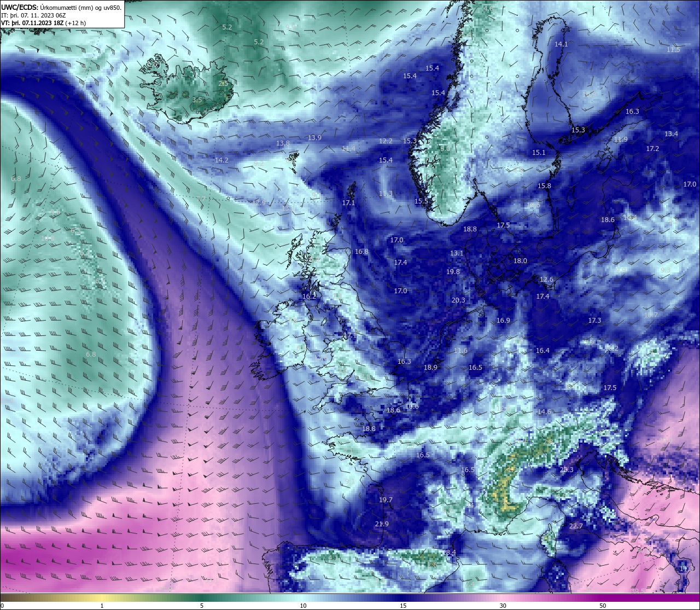Click the 14.2 value label
700x610 pixels.
pos(221,160)
